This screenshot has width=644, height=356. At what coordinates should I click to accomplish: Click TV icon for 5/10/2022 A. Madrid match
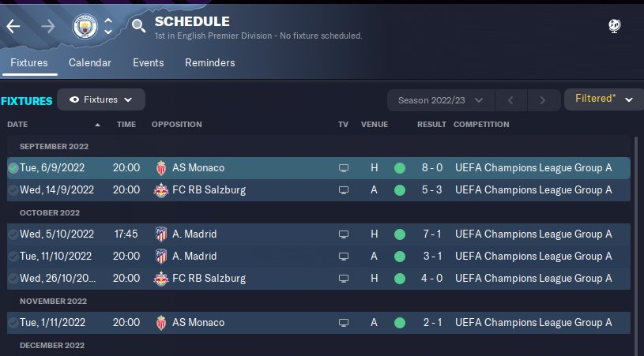(x=343, y=234)
